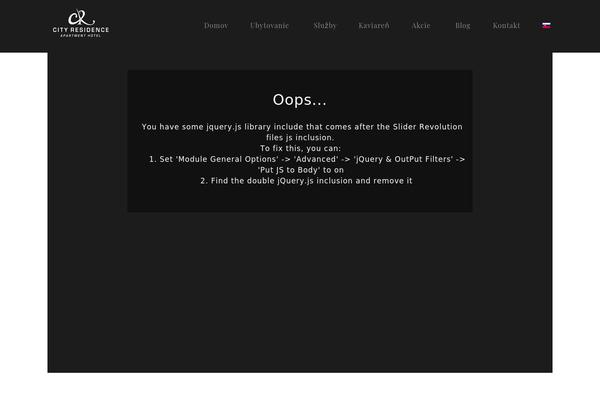Click the Slovak flag language icon
The height and width of the screenshot is (400, 600).
tap(546, 25)
